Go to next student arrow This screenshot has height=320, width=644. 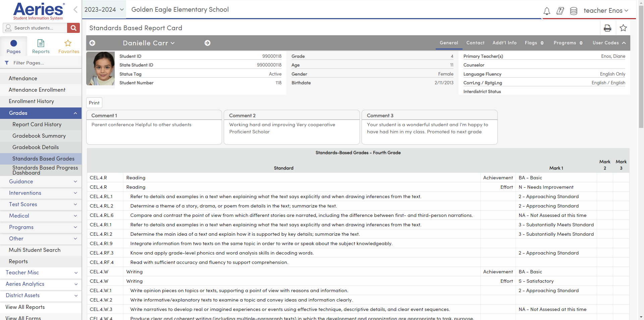coord(207,43)
